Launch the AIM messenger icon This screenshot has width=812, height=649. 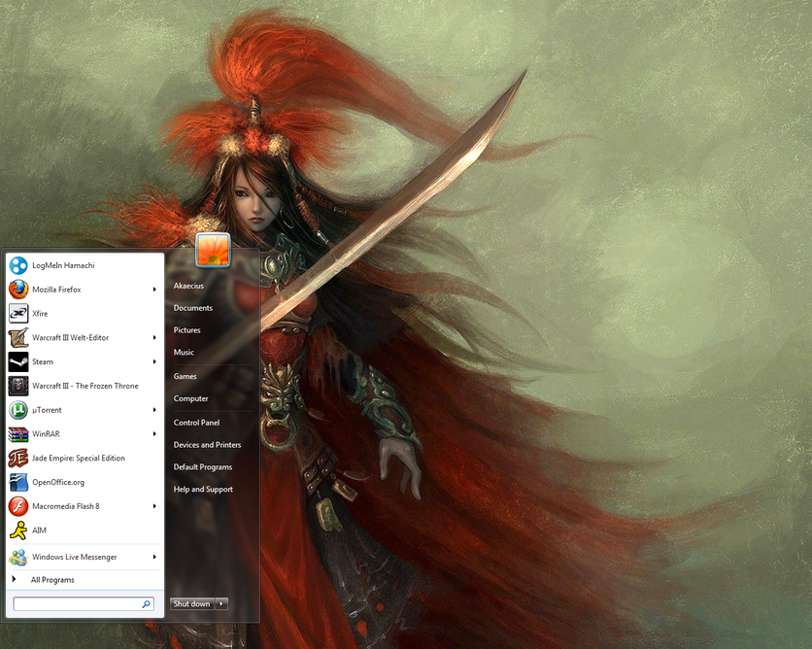coord(17,530)
